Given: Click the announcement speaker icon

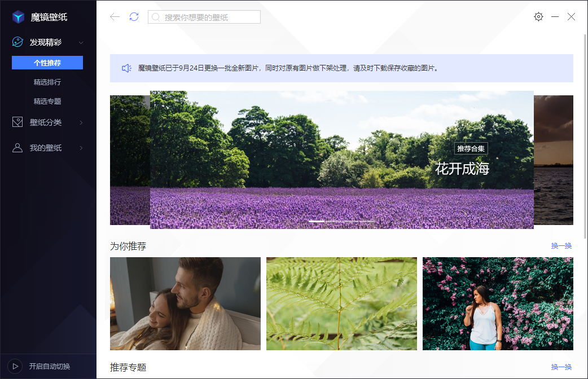Looking at the screenshot, I should pos(127,68).
